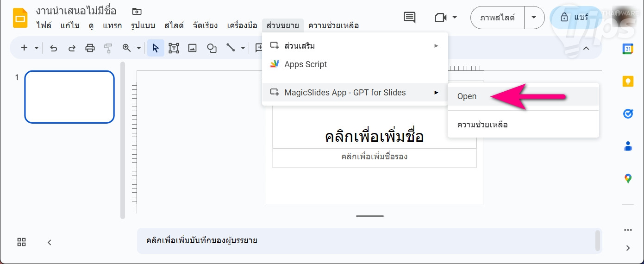Collapse the toolbar with the up chevron

(x=586, y=48)
